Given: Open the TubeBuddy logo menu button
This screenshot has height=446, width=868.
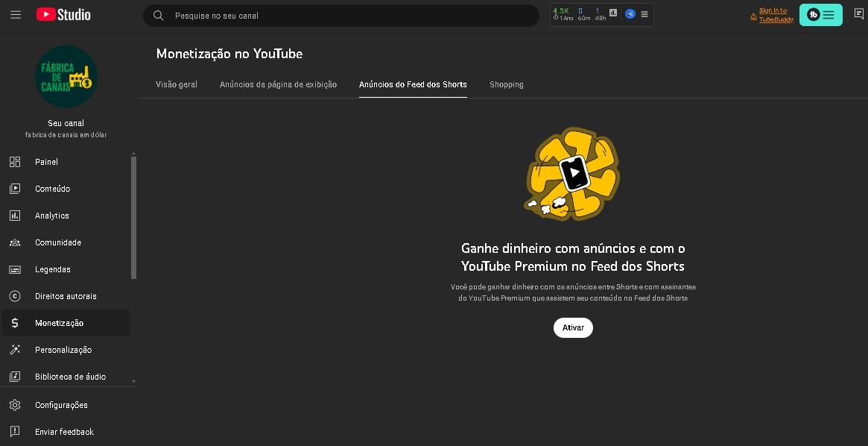Looking at the screenshot, I should click(821, 15).
